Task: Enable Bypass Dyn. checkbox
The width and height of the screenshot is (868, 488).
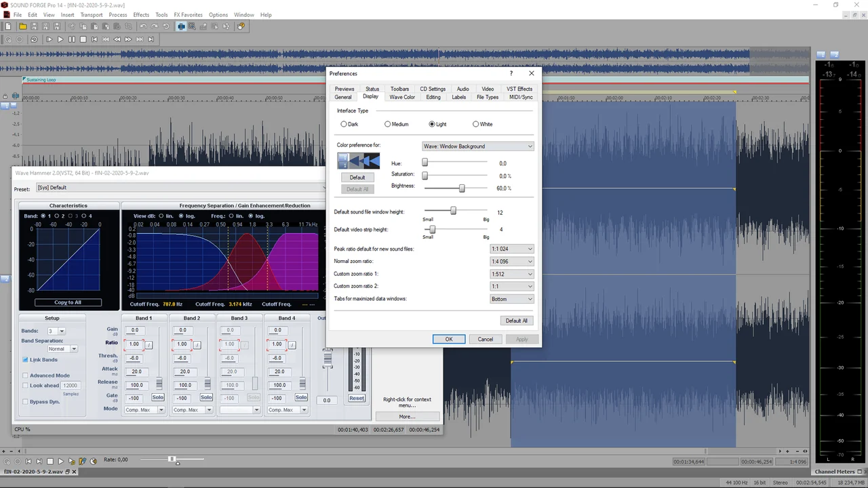Action: pos(26,402)
